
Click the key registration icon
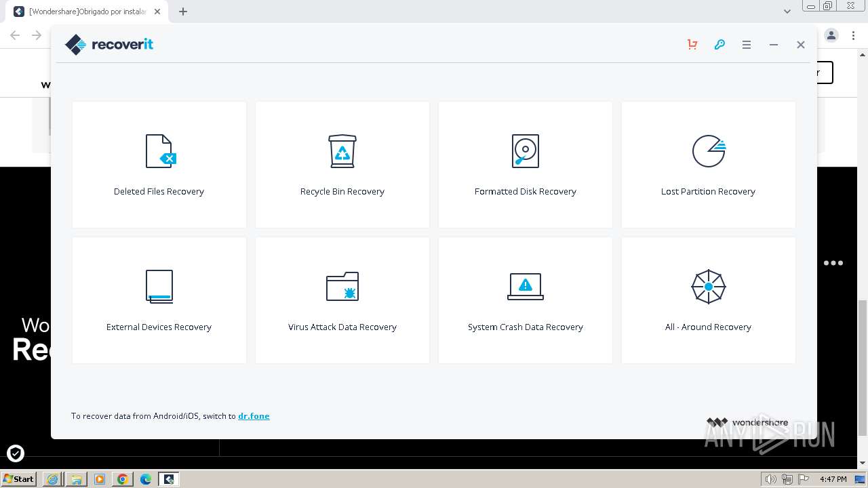click(719, 45)
